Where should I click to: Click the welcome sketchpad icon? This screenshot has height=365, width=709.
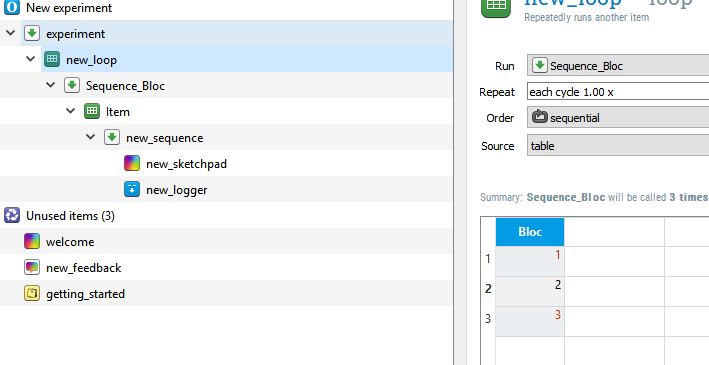pos(32,242)
